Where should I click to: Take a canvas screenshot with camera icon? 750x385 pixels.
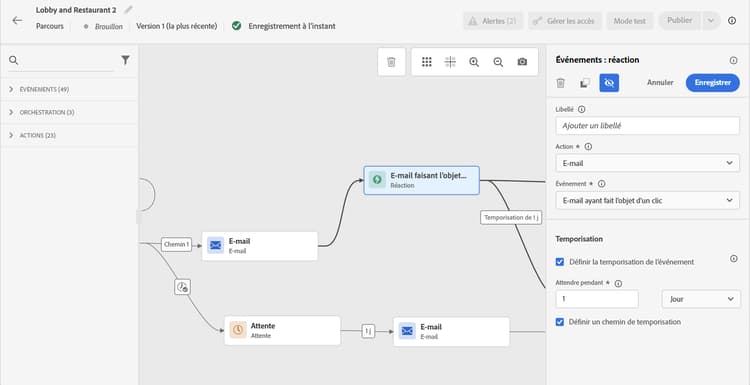tap(522, 62)
